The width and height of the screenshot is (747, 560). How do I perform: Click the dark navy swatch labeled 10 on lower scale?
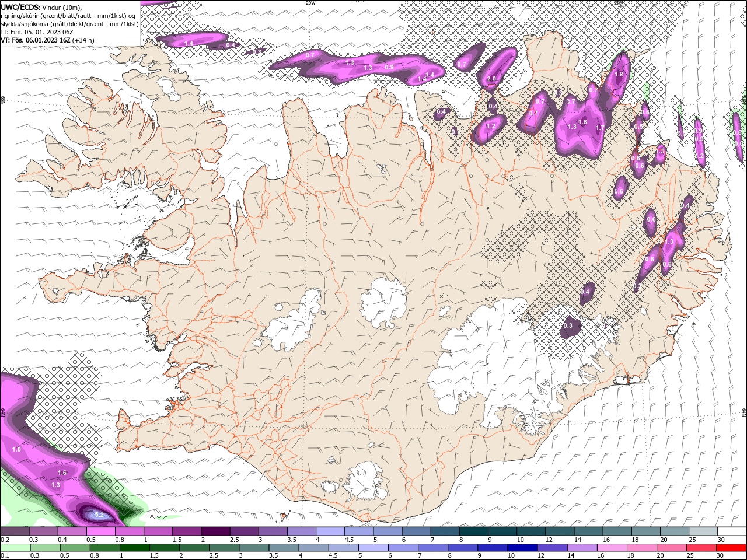tap(522, 547)
